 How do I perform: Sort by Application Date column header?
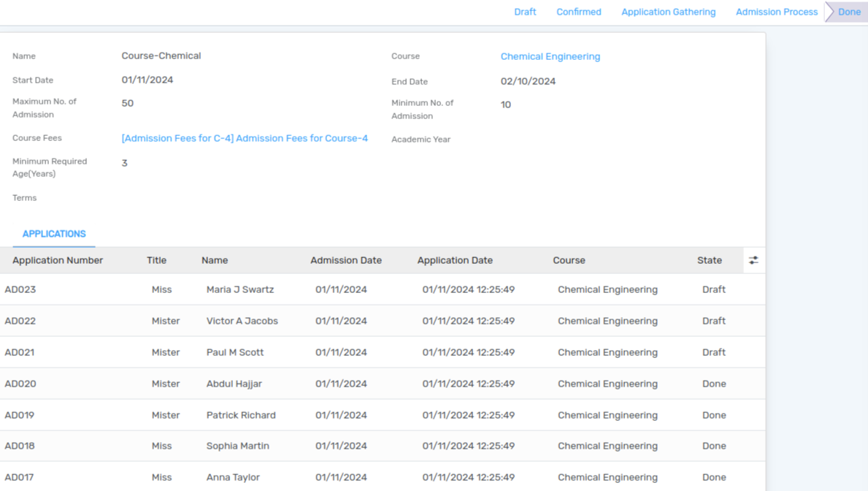(x=455, y=260)
